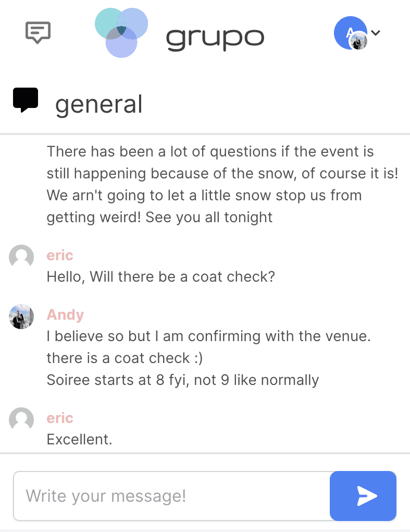Expand the account dropdown chevron

point(376,33)
